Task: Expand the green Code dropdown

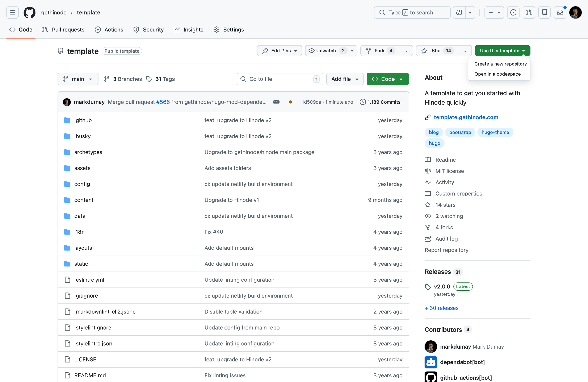Action: [x=387, y=79]
